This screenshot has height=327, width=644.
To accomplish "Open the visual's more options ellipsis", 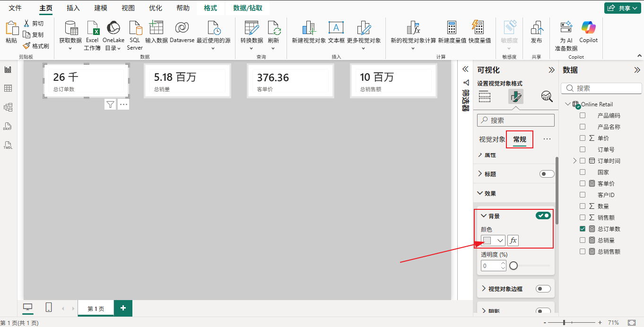I will 123,104.
